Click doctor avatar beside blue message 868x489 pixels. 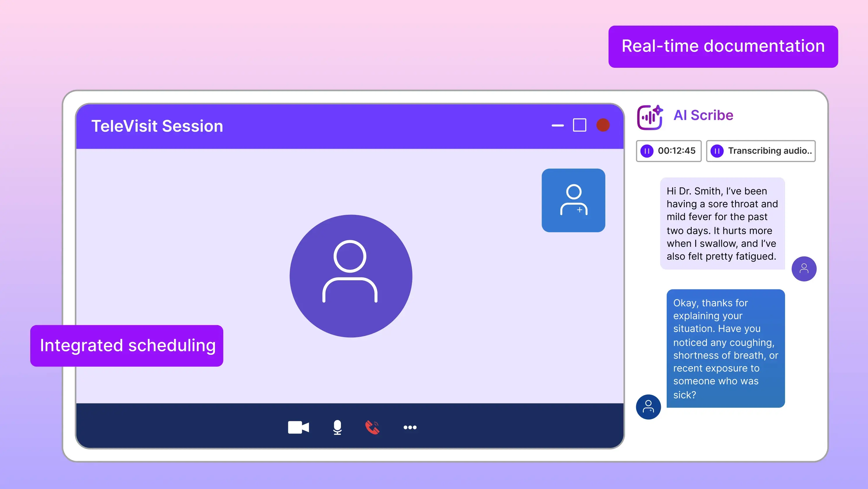pos(648,407)
